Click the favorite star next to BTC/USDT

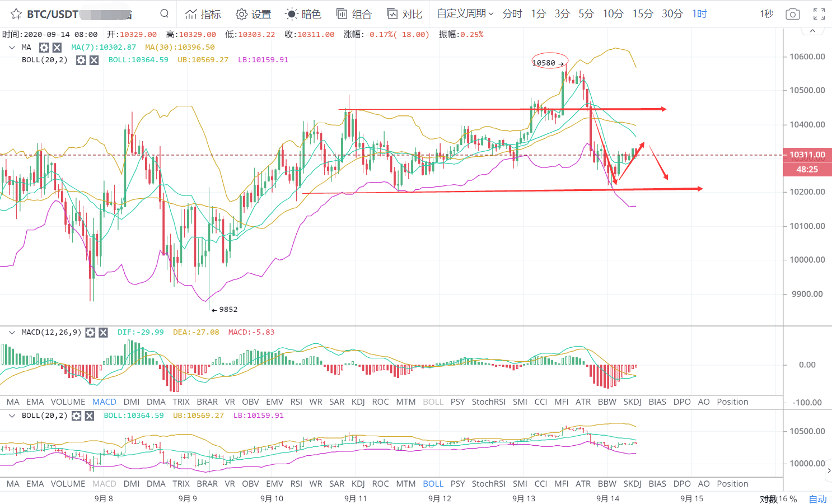16,14
